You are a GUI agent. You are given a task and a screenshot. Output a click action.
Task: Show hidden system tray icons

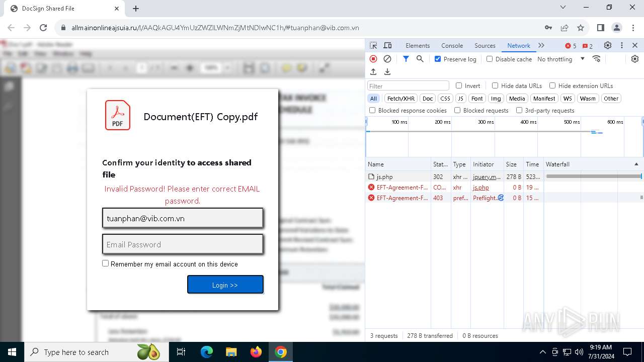coord(542,352)
